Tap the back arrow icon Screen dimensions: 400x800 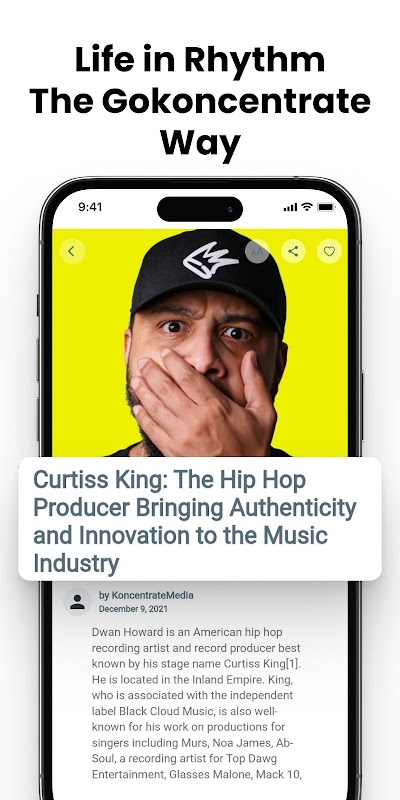(x=71, y=251)
